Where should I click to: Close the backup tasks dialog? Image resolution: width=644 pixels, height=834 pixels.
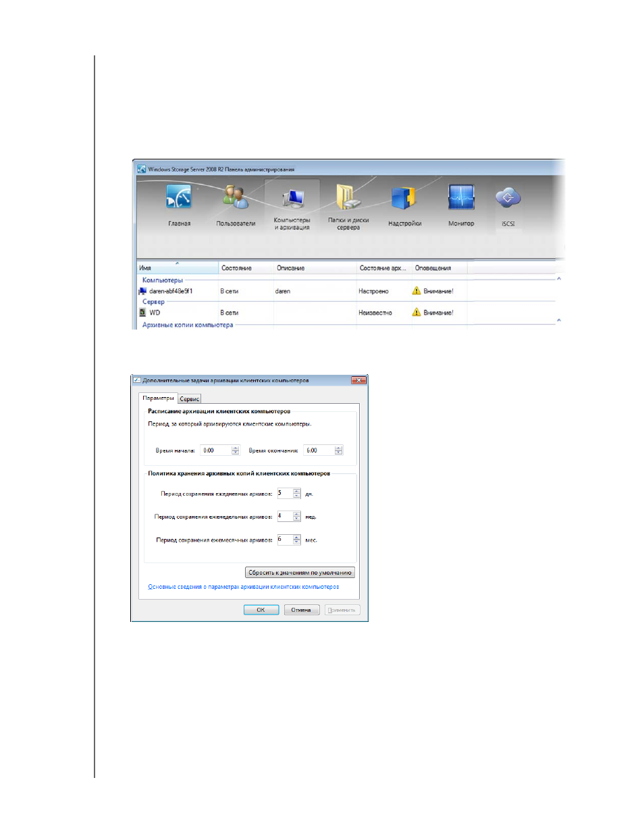pyautogui.click(x=358, y=380)
